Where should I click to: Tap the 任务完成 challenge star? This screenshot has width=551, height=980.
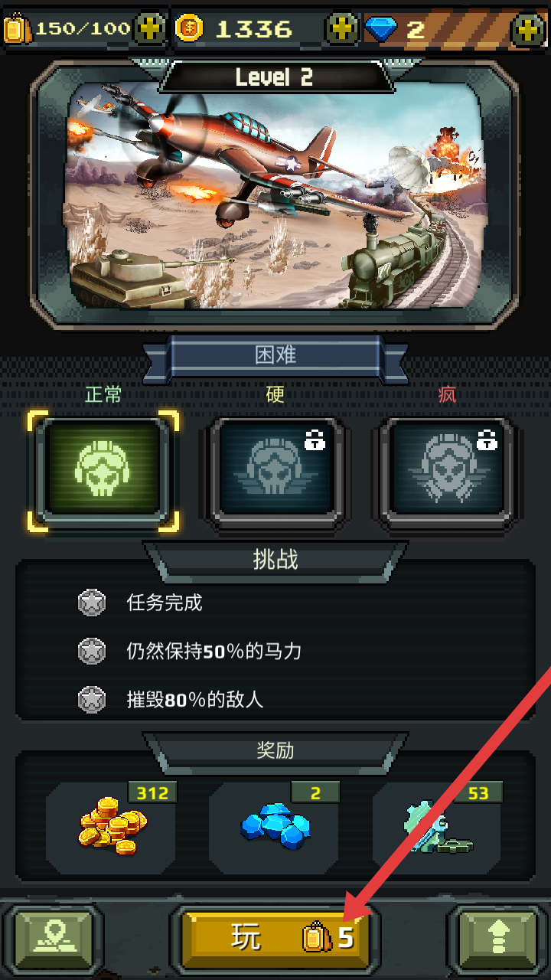click(92, 603)
